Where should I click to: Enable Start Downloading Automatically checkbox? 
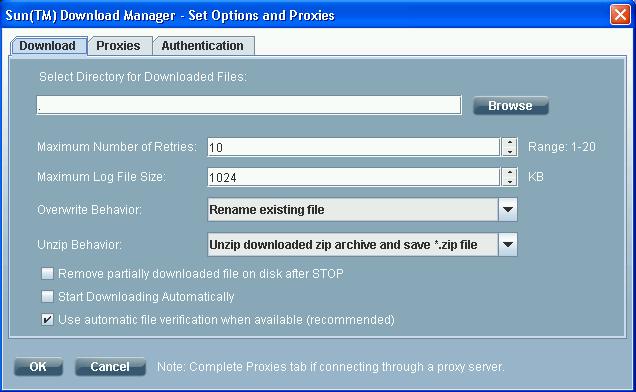coord(47,297)
